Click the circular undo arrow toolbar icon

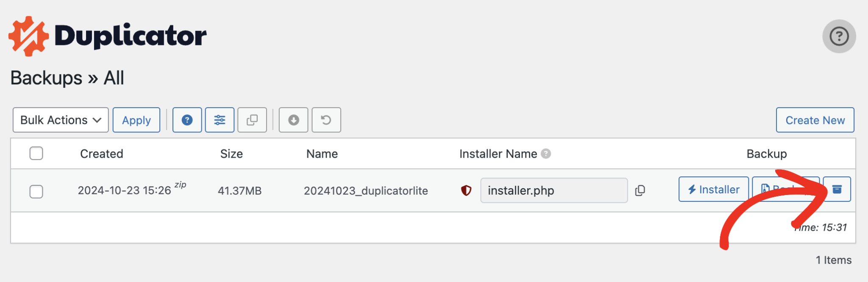pyautogui.click(x=326, y=120)
